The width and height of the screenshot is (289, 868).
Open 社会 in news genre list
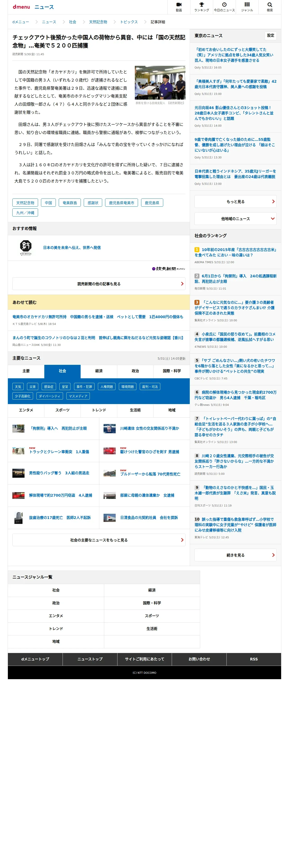(56, 590)
